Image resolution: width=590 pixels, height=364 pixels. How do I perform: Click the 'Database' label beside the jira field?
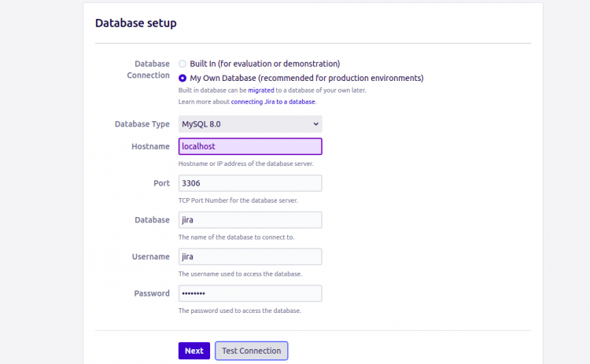152,220
